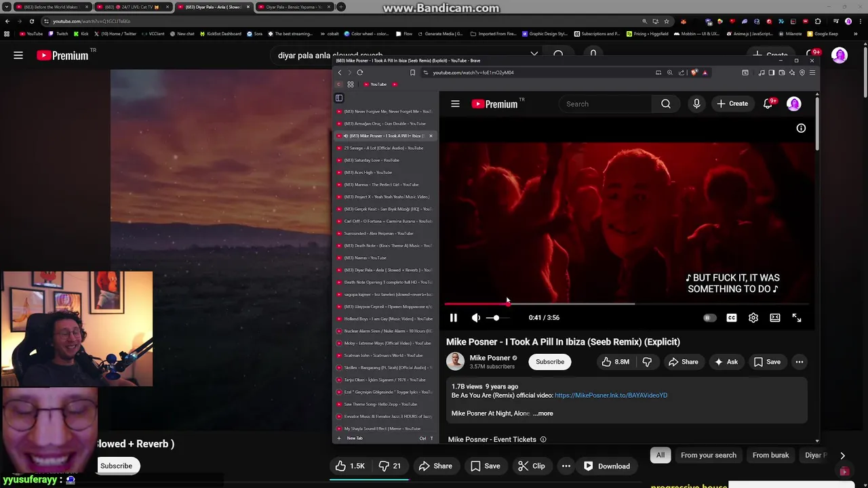Switch to theater mode in the player
868x488 pixels.
point(775,318)
